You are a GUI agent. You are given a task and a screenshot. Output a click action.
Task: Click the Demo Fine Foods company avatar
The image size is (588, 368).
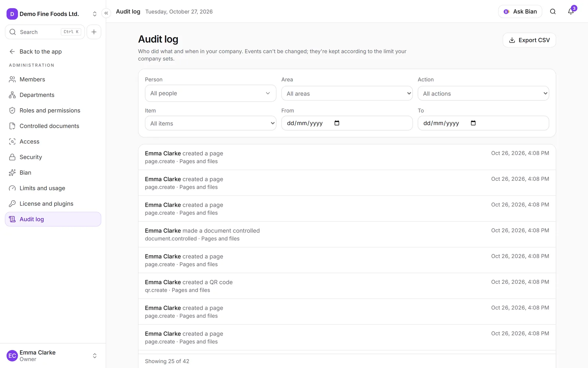[x=12, y=14]
